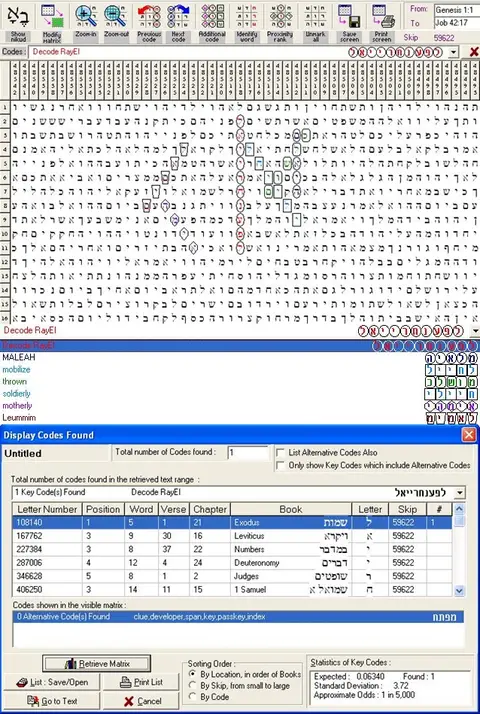Click the Skip value 59622 in the toolbar
This screenshot has height=714, width=480.
[444, 38]
